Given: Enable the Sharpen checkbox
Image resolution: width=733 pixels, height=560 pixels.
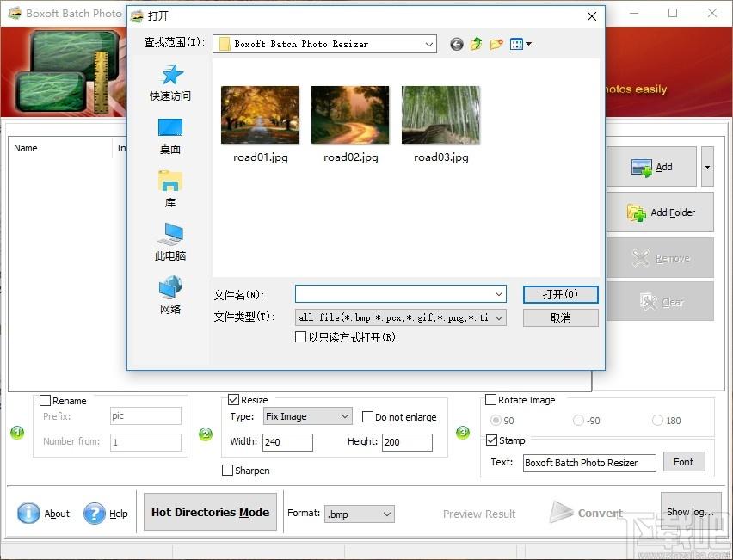Looking at the screenshot, I should (227, 470).
